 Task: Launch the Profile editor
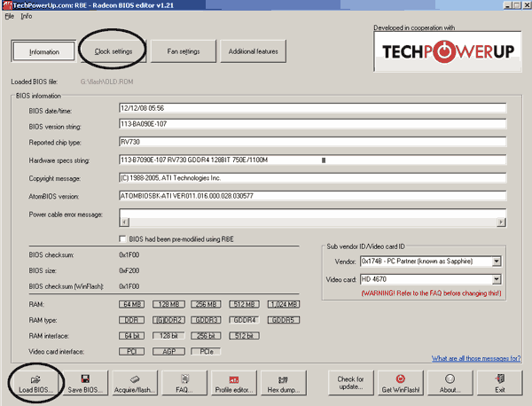point(234,383)
